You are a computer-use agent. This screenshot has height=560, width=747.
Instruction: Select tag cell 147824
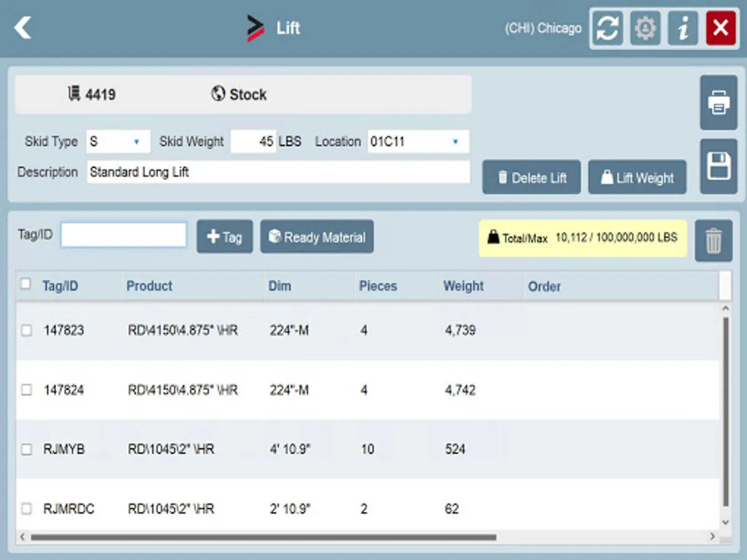pos(63,390)
